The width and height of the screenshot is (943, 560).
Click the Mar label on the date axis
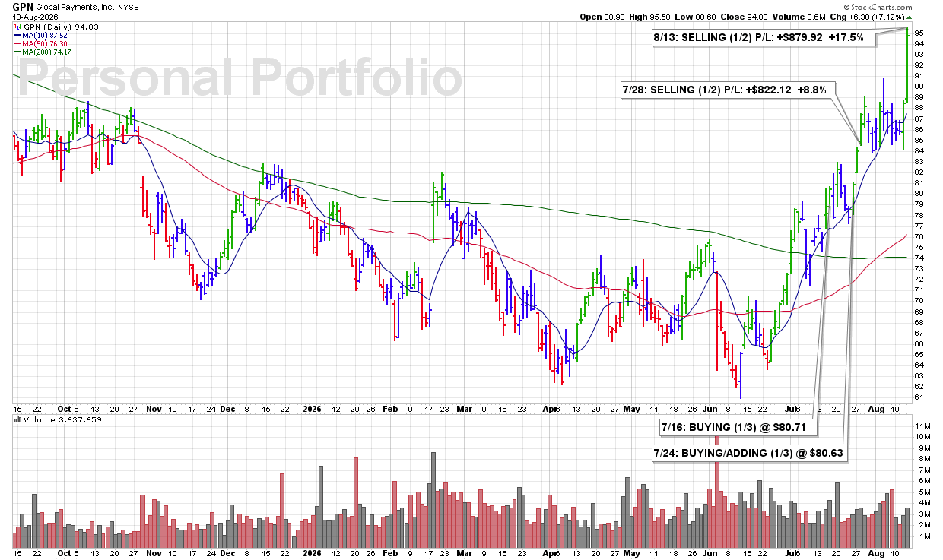465,408
